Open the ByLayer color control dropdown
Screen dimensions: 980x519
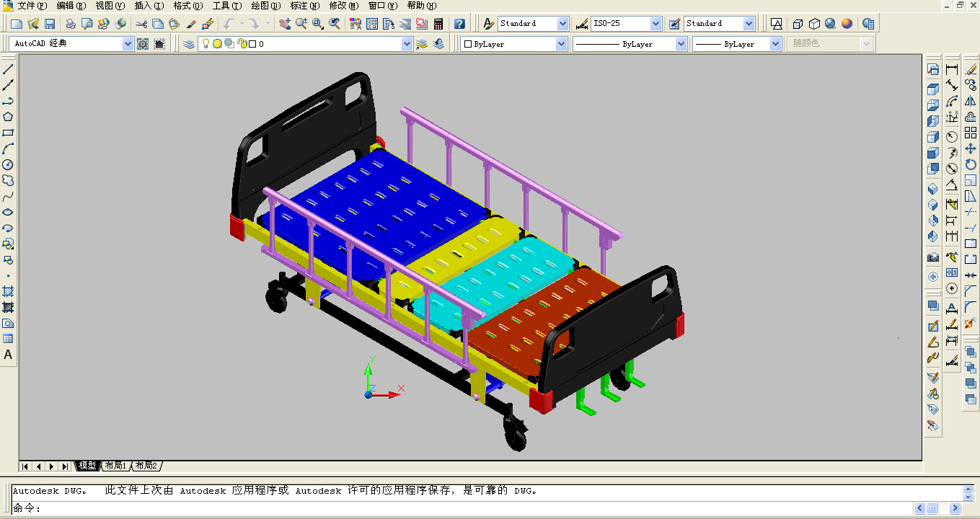[561, 44]
